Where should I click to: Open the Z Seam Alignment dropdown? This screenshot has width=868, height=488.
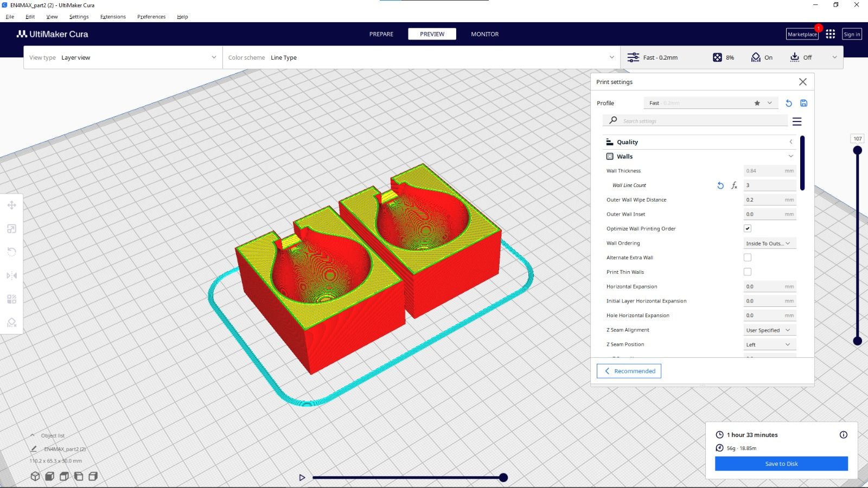[770, 330]
